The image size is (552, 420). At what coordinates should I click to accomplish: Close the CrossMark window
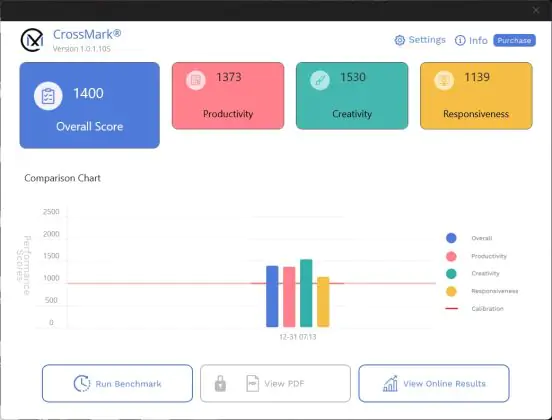(536, 10)
